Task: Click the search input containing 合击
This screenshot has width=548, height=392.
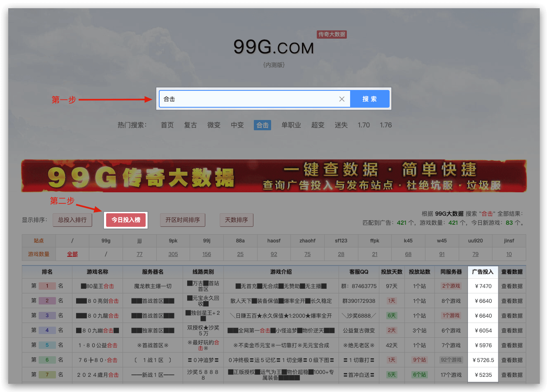Action: click(247, 99)
